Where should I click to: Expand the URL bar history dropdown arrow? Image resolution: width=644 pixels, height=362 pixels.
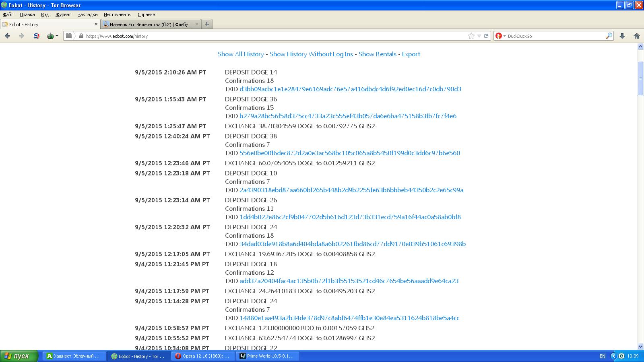tap(479, 36)
